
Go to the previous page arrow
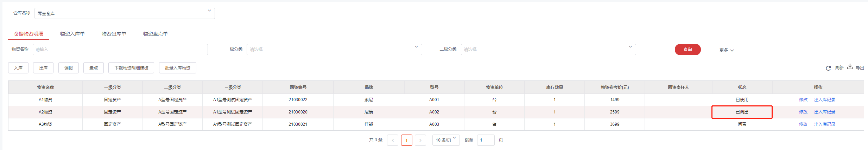[393, 140]
